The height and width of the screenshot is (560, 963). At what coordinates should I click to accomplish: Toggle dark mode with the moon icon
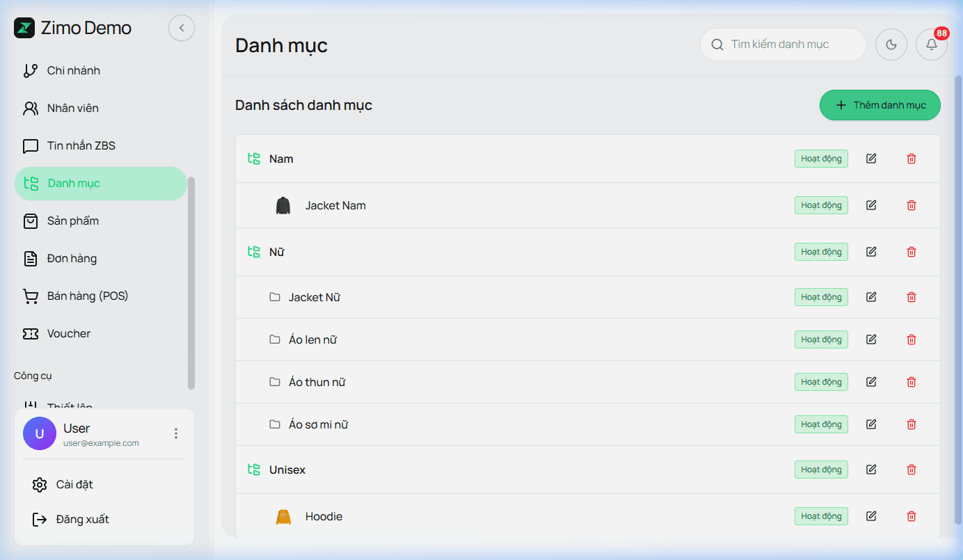pos(891,45)
